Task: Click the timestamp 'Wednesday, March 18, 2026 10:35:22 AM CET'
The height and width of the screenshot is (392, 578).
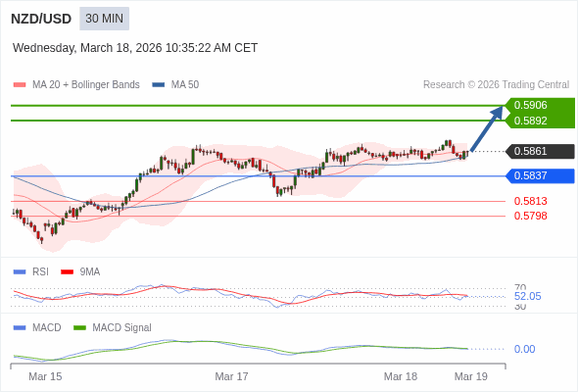Action: [135, 48]
